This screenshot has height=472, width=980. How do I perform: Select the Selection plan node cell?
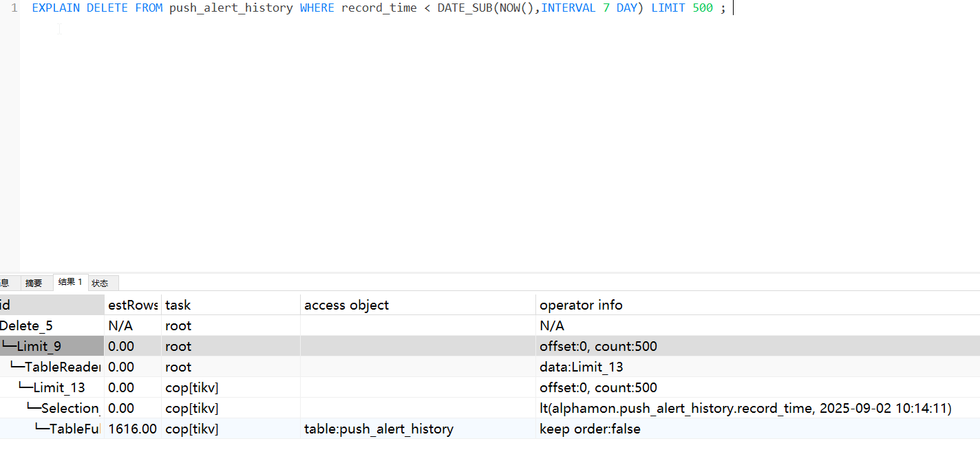click(x=70, y=408)
